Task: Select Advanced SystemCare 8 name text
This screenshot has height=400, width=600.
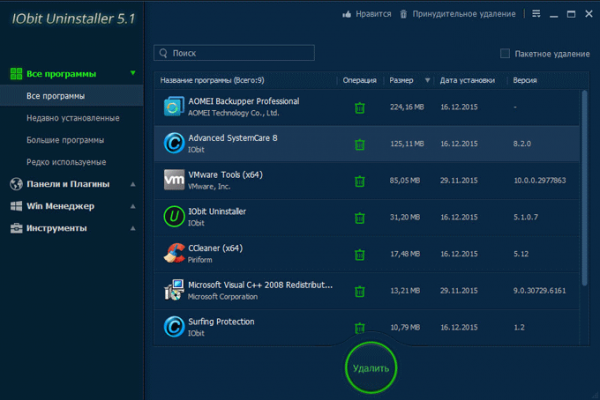Action: pyautogui.click(x=233, y=138)
